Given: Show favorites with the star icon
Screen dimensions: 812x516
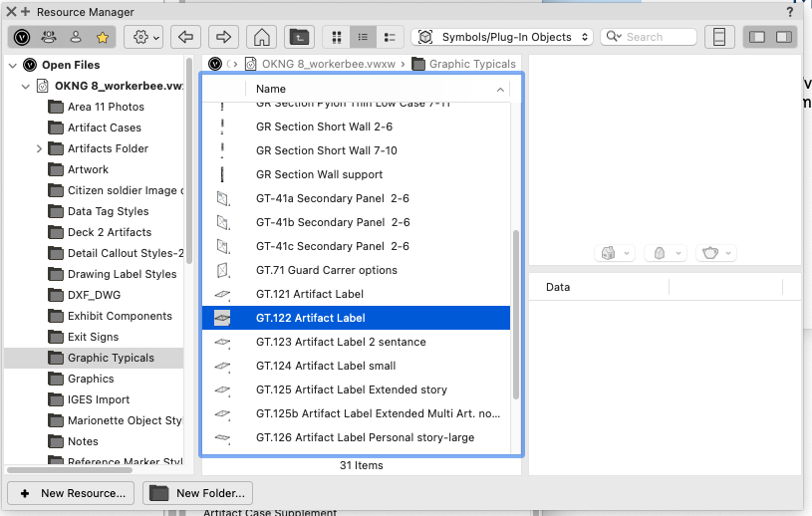Looking at the screenshot, I should (x=103, y=37).
